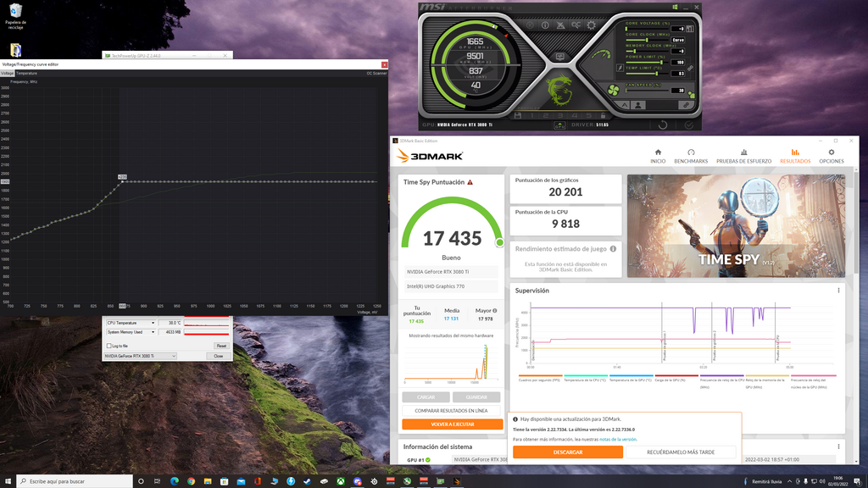Click the Fan Speed value field
Image resolution: width=868 pixels, height=488 pixels.
pyautogui.click(x=678, y=90)
